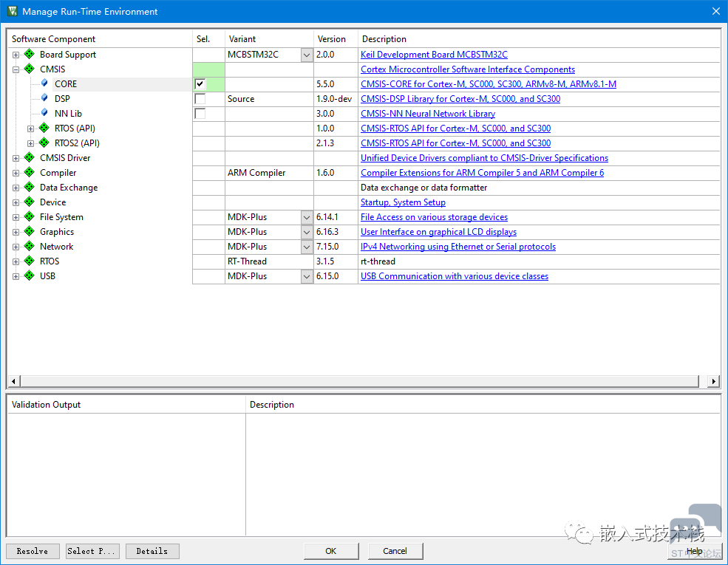Click the Validation Output column header

pos(126,405)
